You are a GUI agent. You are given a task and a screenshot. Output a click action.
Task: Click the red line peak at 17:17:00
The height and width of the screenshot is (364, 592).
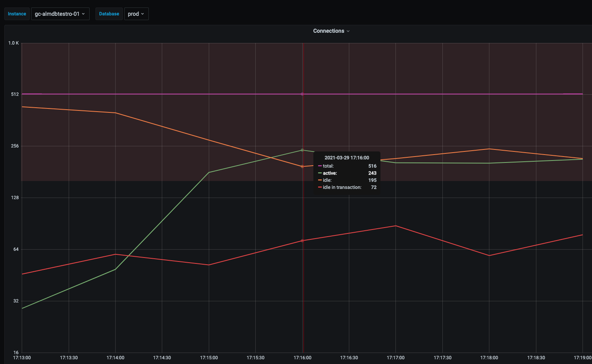(x=395, y=226)
